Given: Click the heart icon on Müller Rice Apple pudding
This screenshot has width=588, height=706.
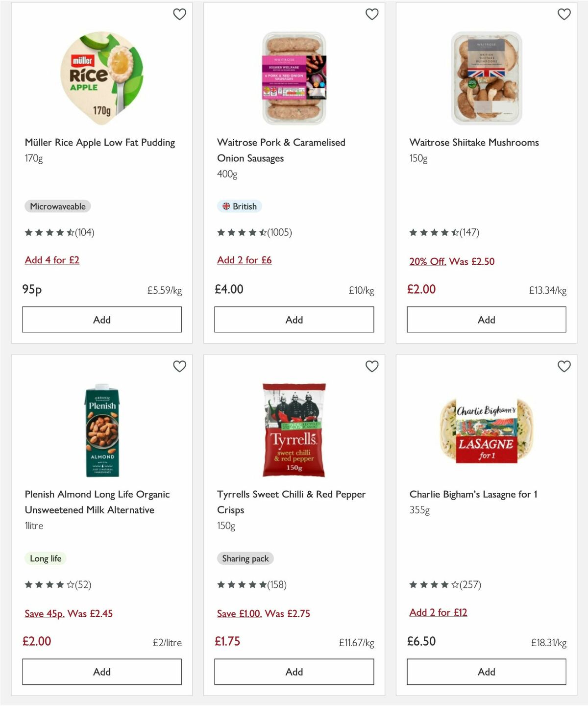Looking at the screenshot, I should pyautogui.click(x=180, y=15).
